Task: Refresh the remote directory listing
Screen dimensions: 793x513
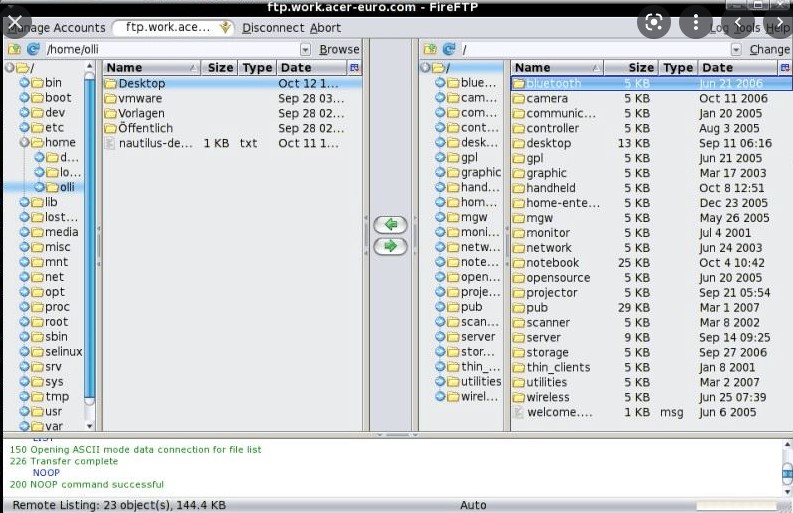Action: click(449, 49)
